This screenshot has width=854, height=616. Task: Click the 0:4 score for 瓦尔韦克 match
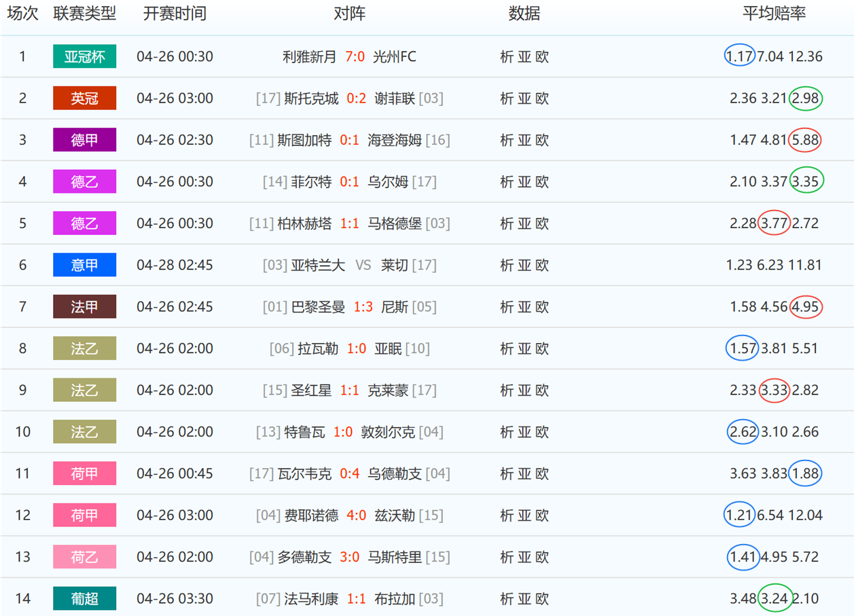point(349,473)
